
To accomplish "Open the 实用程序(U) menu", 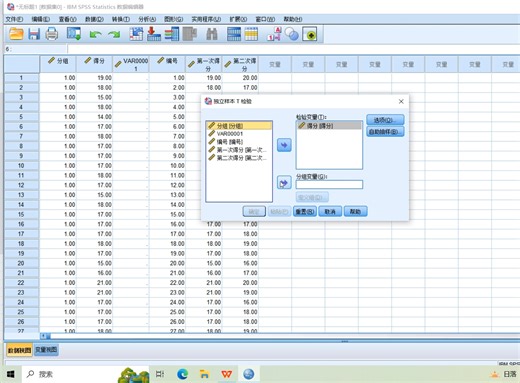I will (206, 19).
